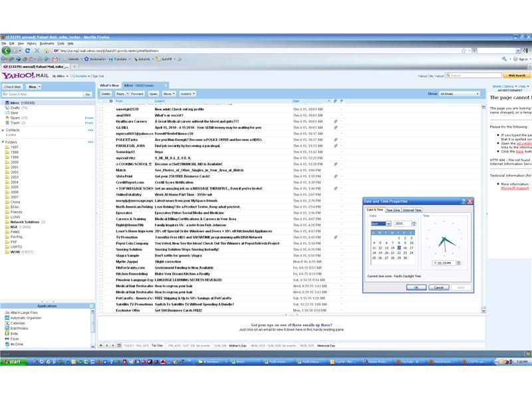Open the History menu
This screenshot has width=532, height=399.
click(31, 44)
